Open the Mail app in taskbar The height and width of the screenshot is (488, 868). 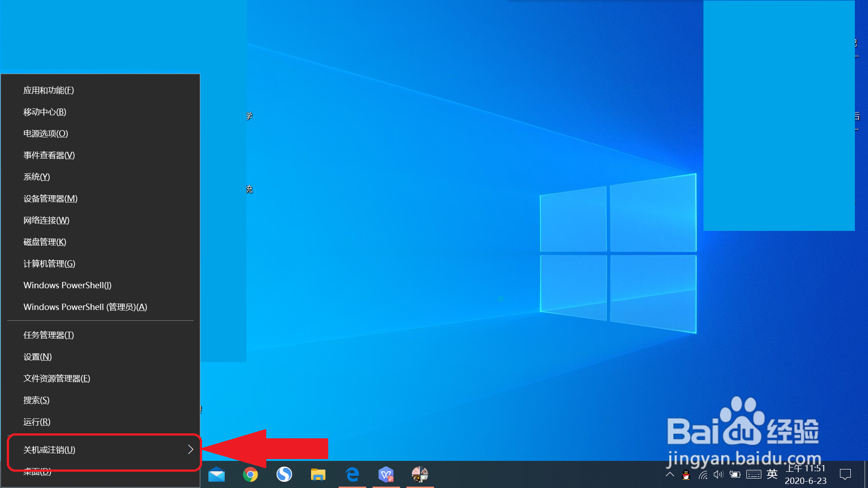tap(217, 474)
